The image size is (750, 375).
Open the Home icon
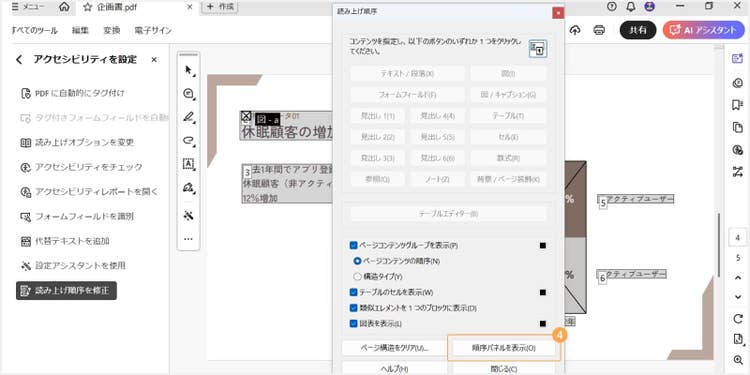point(64,7)
